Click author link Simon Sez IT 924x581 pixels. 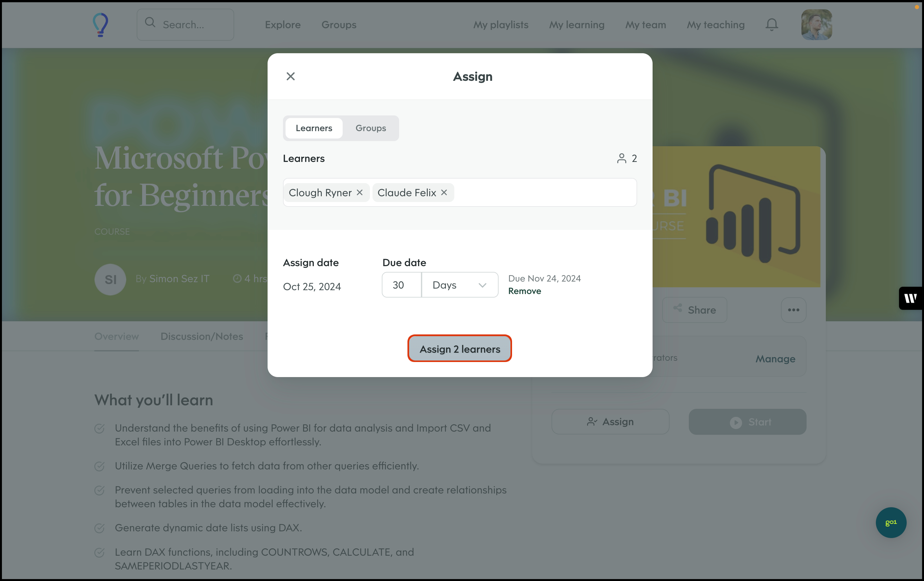(179, 279)
